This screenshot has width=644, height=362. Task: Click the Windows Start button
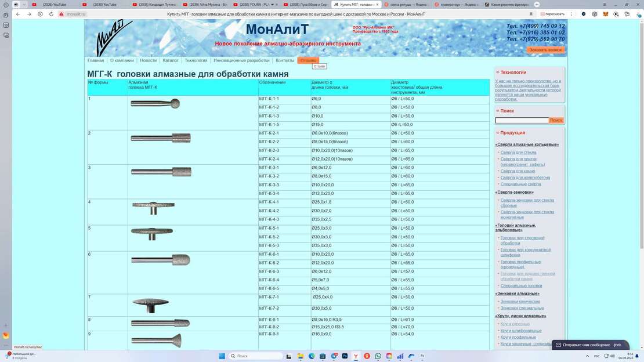(221, 356)
